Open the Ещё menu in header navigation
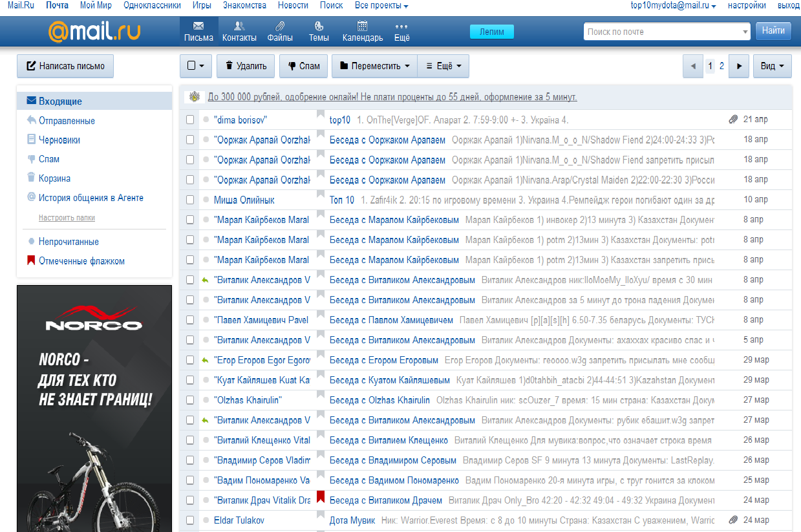Viewport: 801px width, 532px height. (401, 32)
